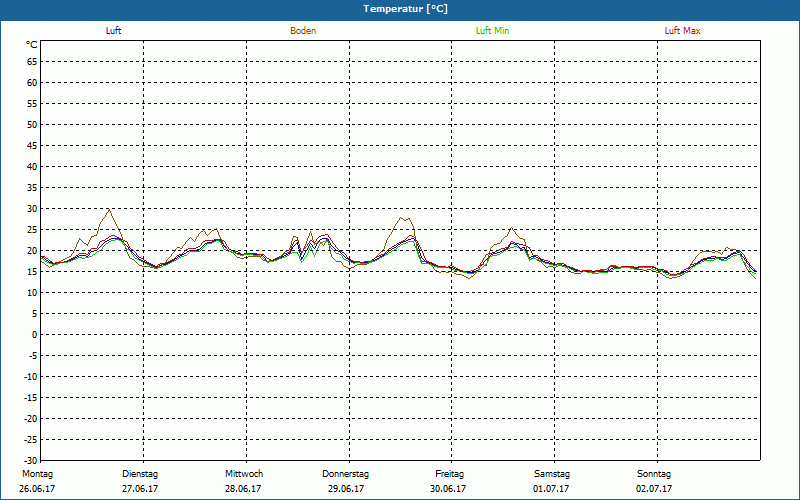Click the red Luft Max legend label
The height and width of the screenshot is (500, 800).
(682, 31)
